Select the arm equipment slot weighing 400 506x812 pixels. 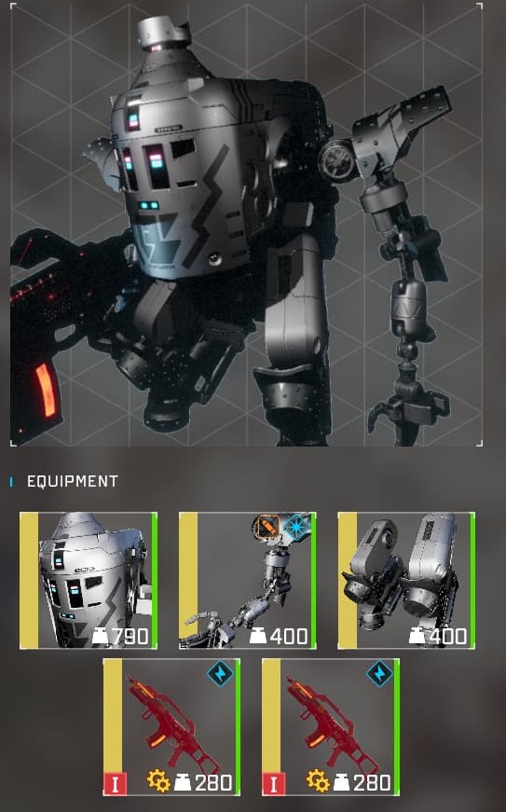[x=247, y=581]
